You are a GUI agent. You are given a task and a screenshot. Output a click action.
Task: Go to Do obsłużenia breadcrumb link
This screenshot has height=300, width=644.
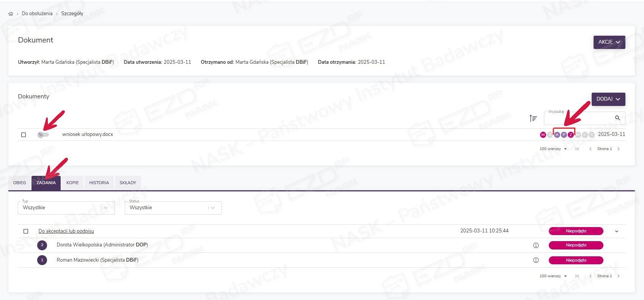click(x=37, y=14)
